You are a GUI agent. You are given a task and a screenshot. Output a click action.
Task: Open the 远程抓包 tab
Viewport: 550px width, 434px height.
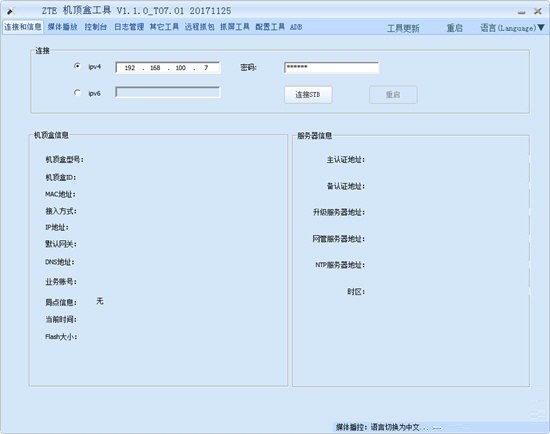coord(200,27)
